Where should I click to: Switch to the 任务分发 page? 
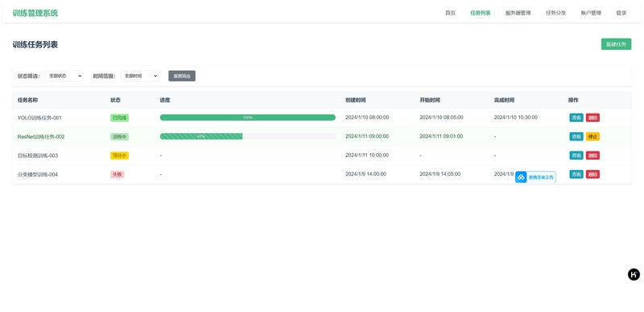555,13
